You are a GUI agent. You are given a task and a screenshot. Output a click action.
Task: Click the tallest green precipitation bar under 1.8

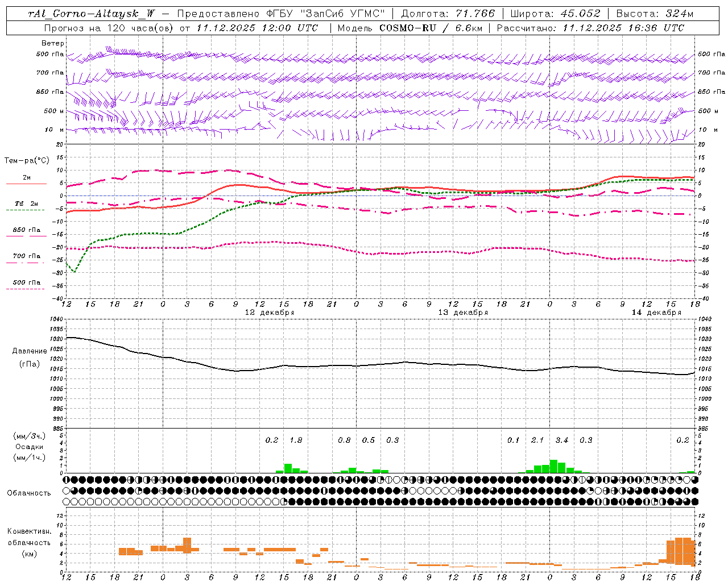click(x=288, y=468)
